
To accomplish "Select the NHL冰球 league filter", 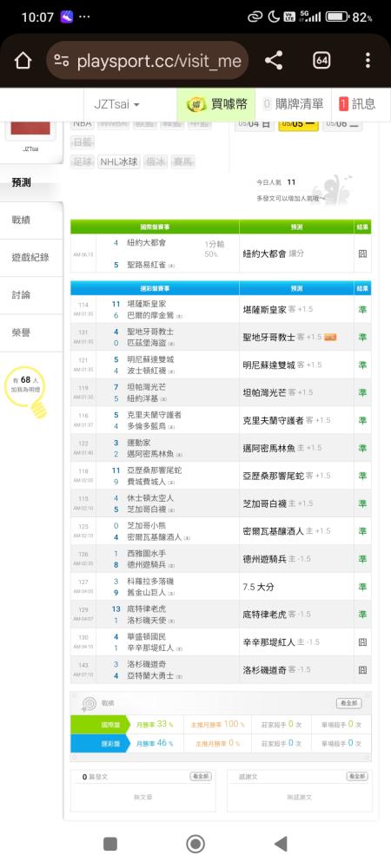I will tap(119, 162).
